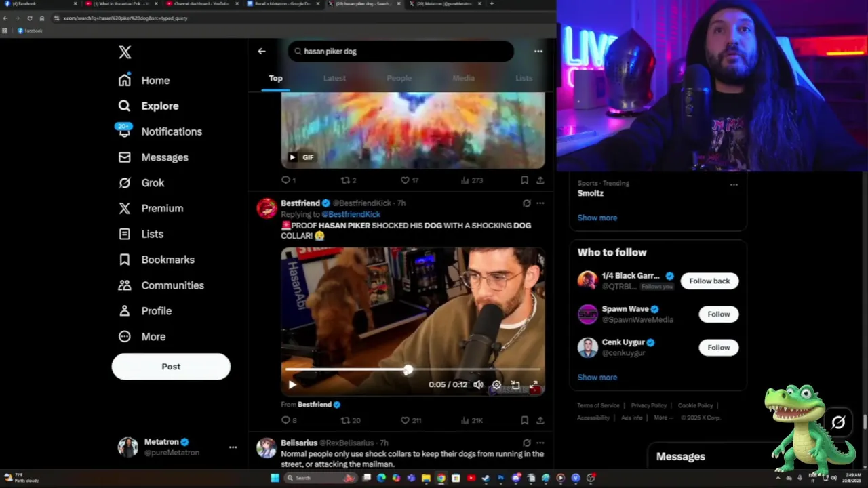Viewport: 868px width, 488px height.
Task: Click the back arrow beside search box
Action: pos(262,51)
